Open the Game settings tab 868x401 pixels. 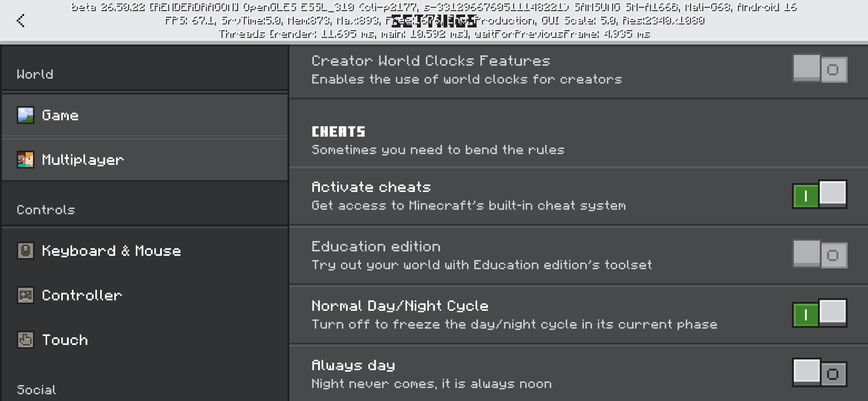(x=145, y=115)
